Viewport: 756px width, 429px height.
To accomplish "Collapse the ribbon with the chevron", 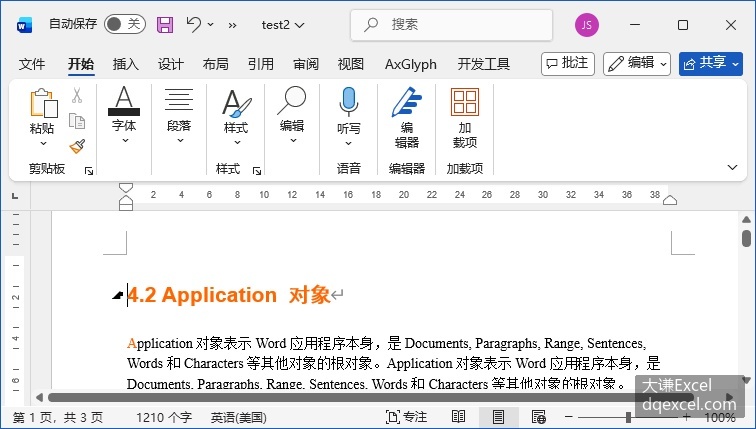I will point(732,167).
